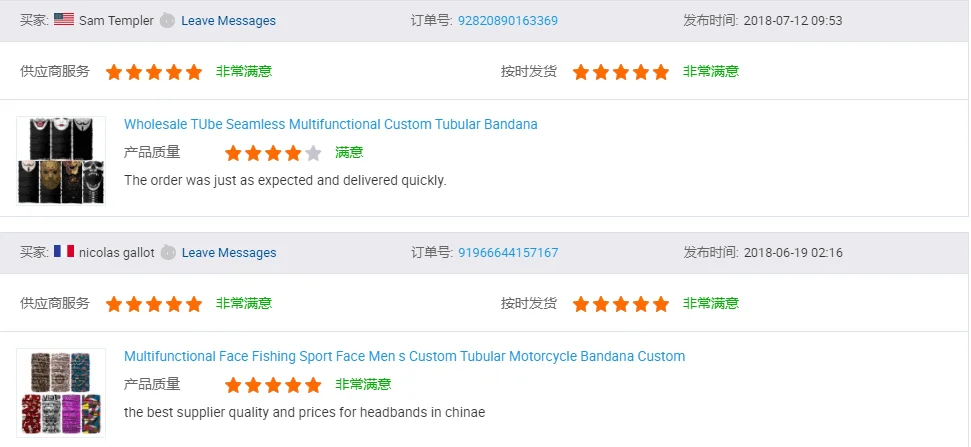
Task: Select buyer name nicolas gallot
Action: [x=117, y=252]
